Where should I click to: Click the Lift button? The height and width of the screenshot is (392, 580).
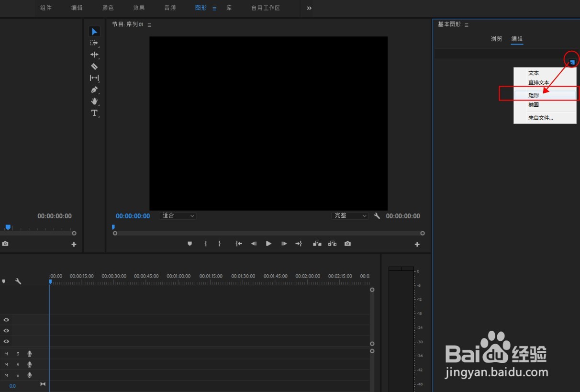pyautogui.click(x=317, y=244)
